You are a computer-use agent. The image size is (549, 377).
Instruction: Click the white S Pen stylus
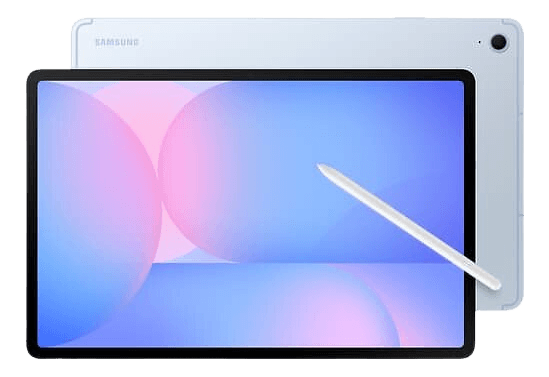tap(409, 226)
